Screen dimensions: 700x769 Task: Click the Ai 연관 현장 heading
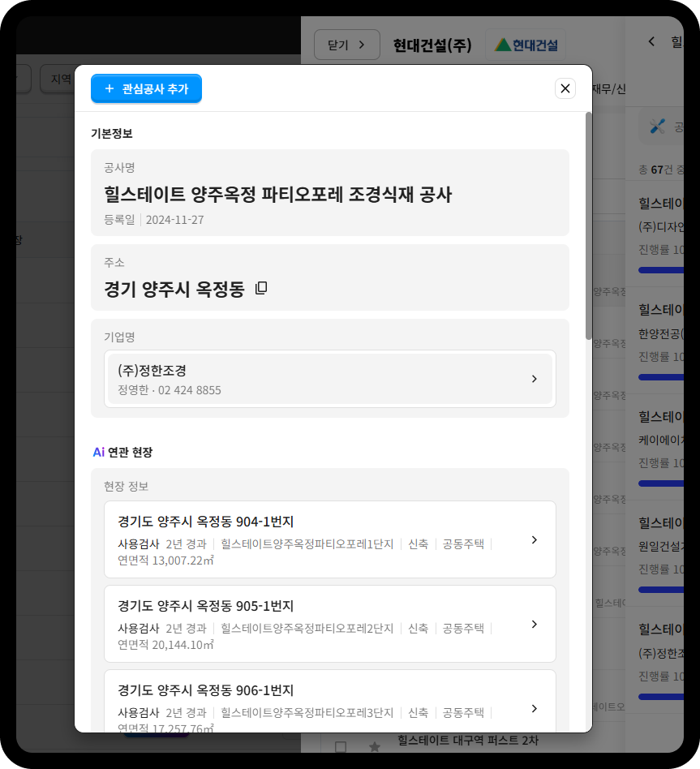pos(122,452)
